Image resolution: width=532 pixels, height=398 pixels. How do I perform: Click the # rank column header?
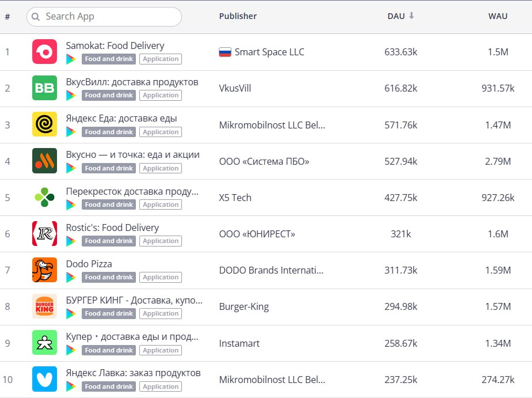click(7, 16)
